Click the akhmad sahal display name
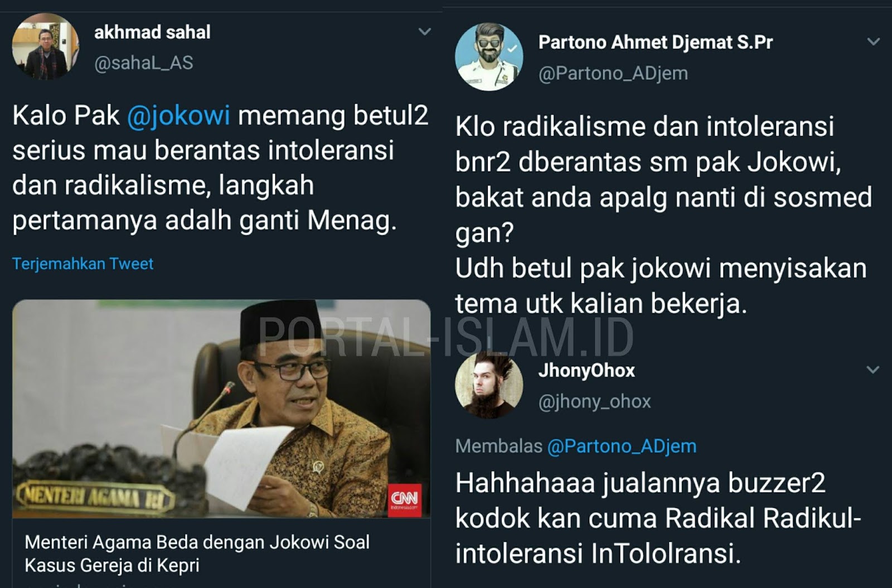This screenshot has width=892, height=588. [152, 32]
